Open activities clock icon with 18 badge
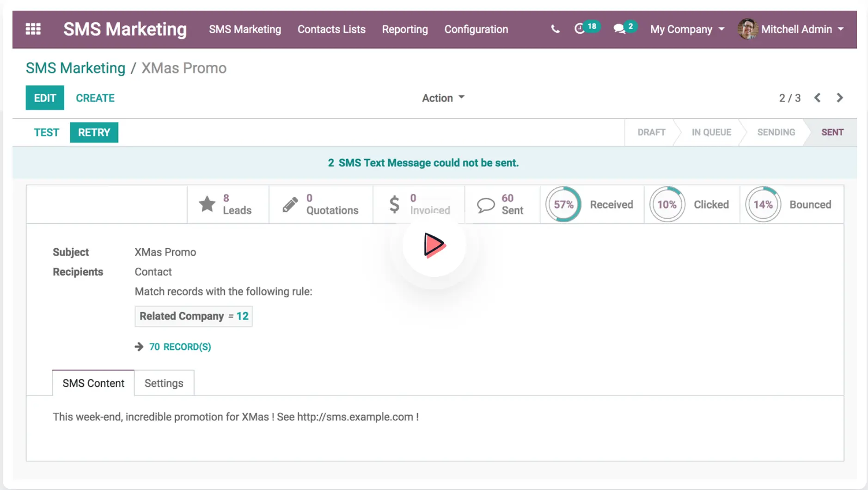Image resolution: width=868 pixels, height=490 pixels. click(587, 28)
